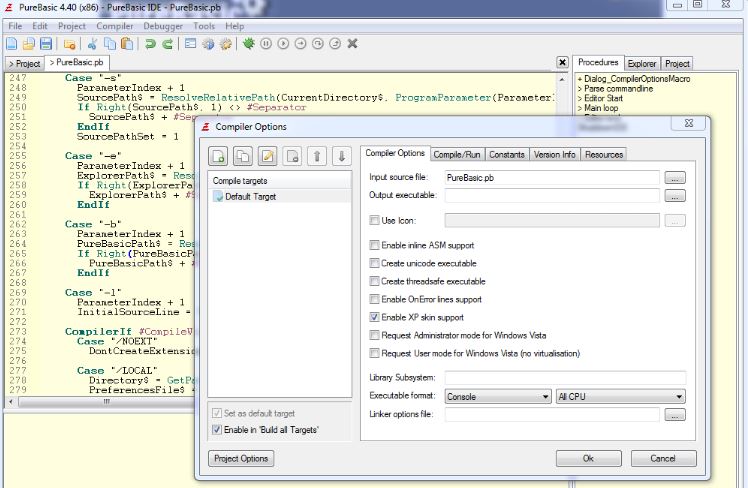Open the Tools menu
The width and height of the screenshot is (748, 488).
coord(204,26)
